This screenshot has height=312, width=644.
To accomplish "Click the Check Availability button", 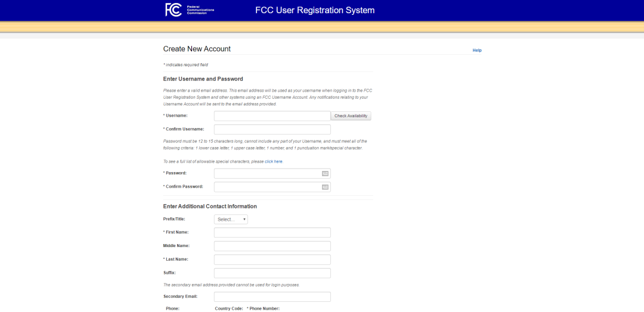I will pyautogui.click(x=351, y=116).
